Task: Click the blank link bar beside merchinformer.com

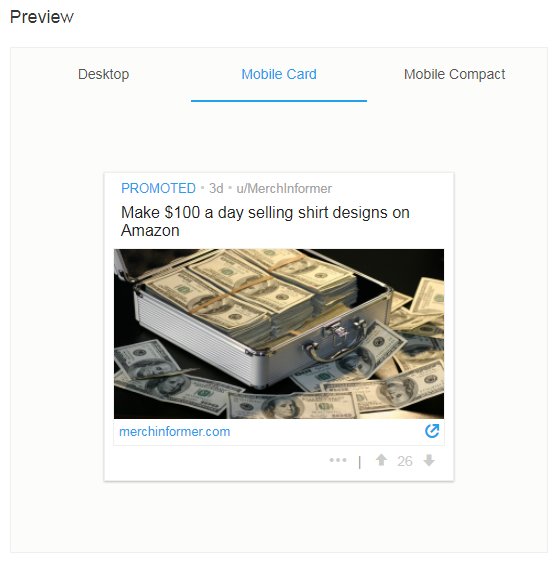Action: (x=326, y=432)
